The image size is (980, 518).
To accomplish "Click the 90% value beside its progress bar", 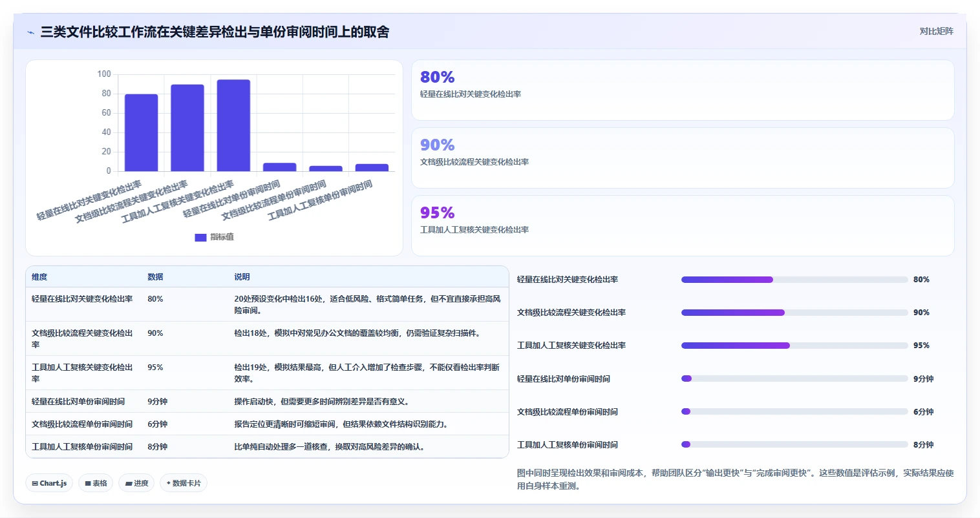I will [921, 313].
